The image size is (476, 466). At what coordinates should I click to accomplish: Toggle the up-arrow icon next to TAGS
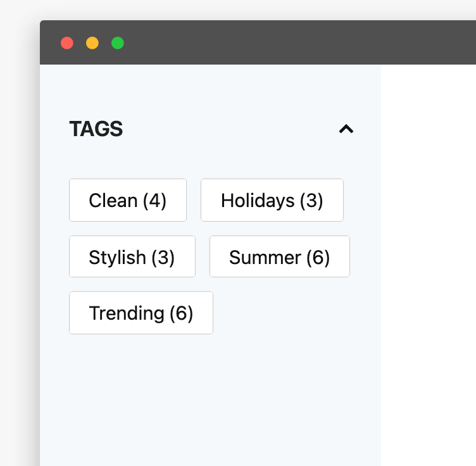[x=346, y=129]
